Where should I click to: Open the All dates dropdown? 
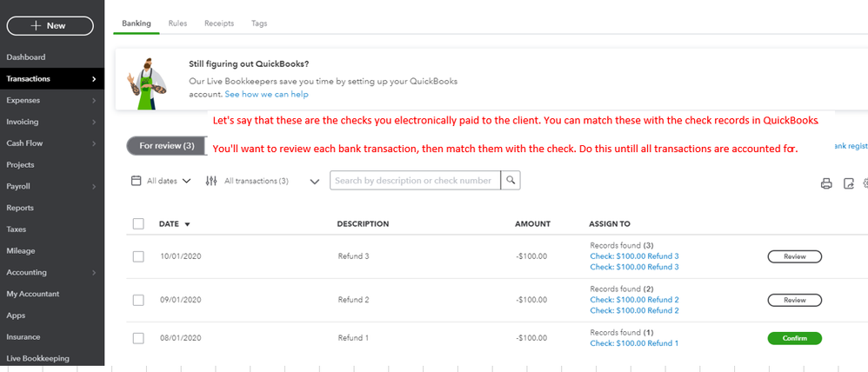pos(161,181)
